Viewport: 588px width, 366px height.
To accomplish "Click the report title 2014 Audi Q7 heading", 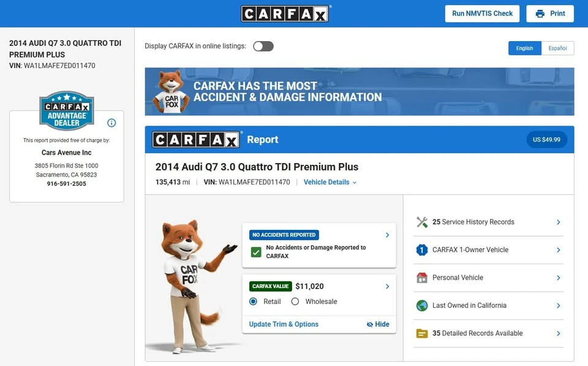I will point(257,167).
